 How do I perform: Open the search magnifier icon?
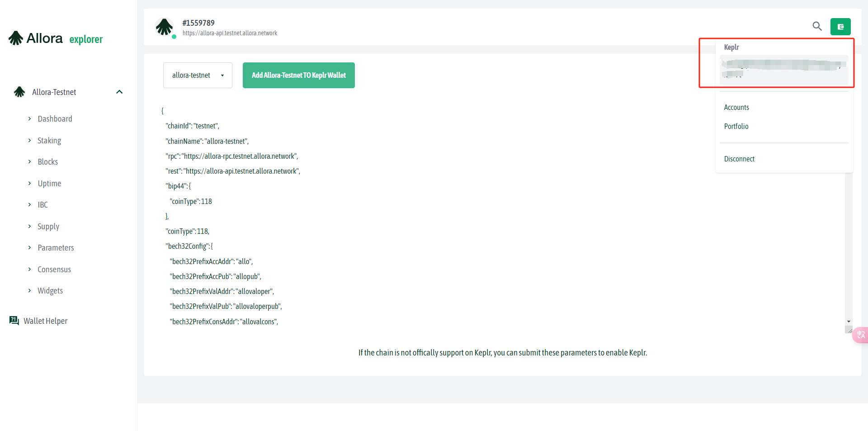click(817, 26)
